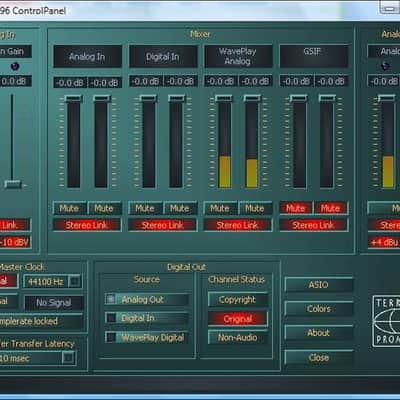This screenshot has width=400, height=400.
Task: Mute the left Digital In channel
Action: (x=145, y=209)
